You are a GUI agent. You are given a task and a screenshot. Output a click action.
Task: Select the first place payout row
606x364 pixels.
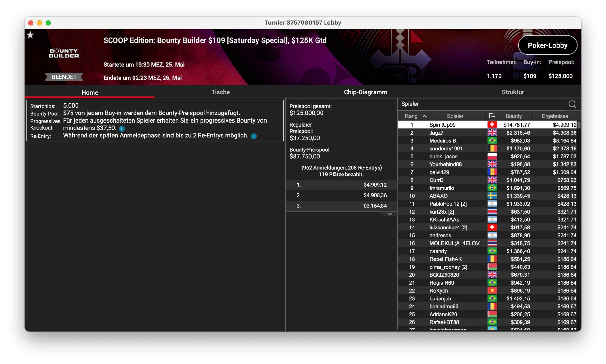click(x=341, y=185)
